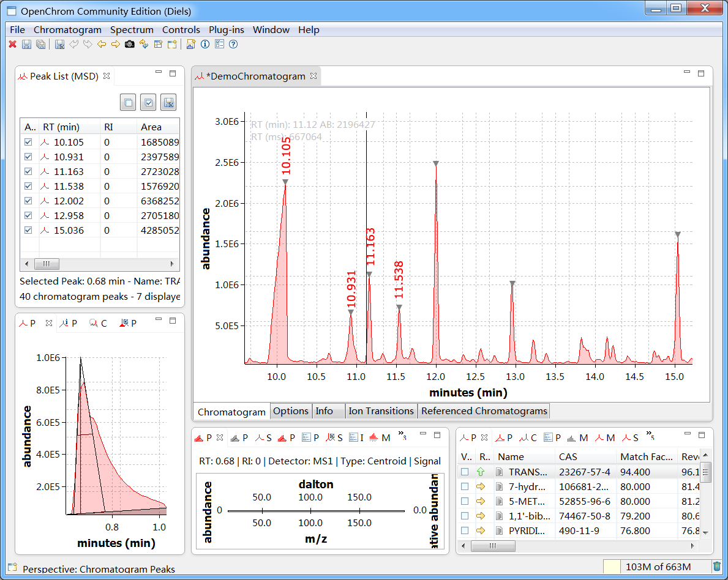Maximize the DemoChromatogram editor panel

pyautogui.click(x=701, y=73)
